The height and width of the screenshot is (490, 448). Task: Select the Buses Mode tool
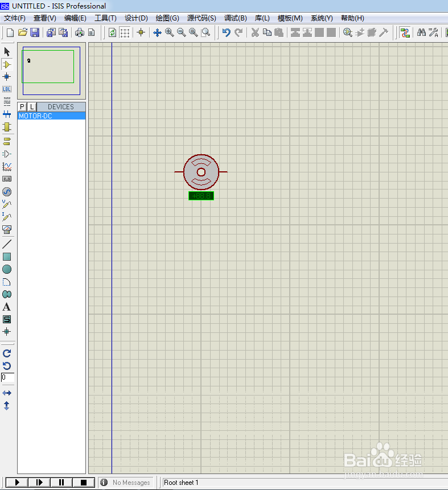click(x=7, y=114)
